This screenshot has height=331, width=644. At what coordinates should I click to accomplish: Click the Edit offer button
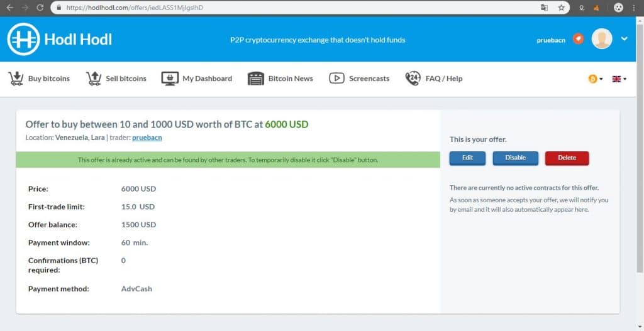click(467, 158)
